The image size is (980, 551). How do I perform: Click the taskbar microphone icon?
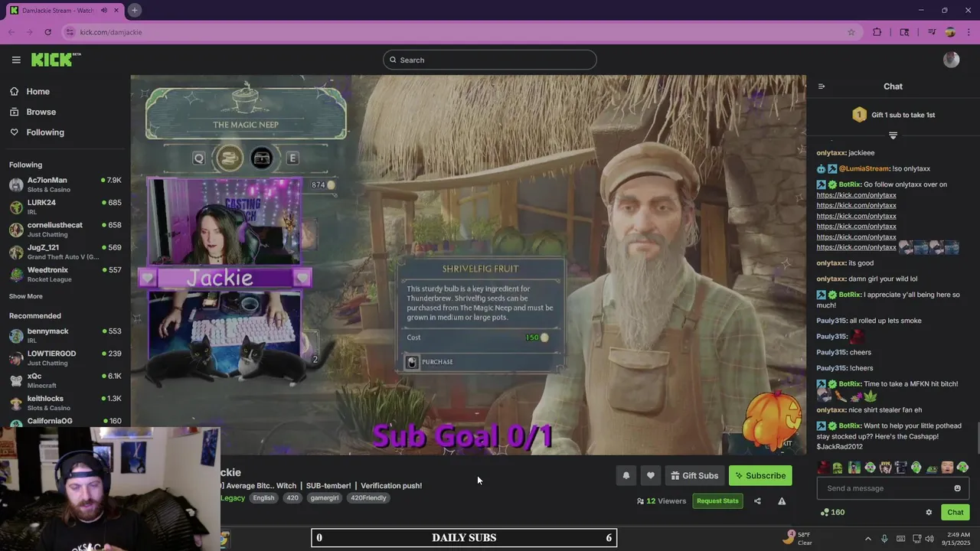pos(884,539)
